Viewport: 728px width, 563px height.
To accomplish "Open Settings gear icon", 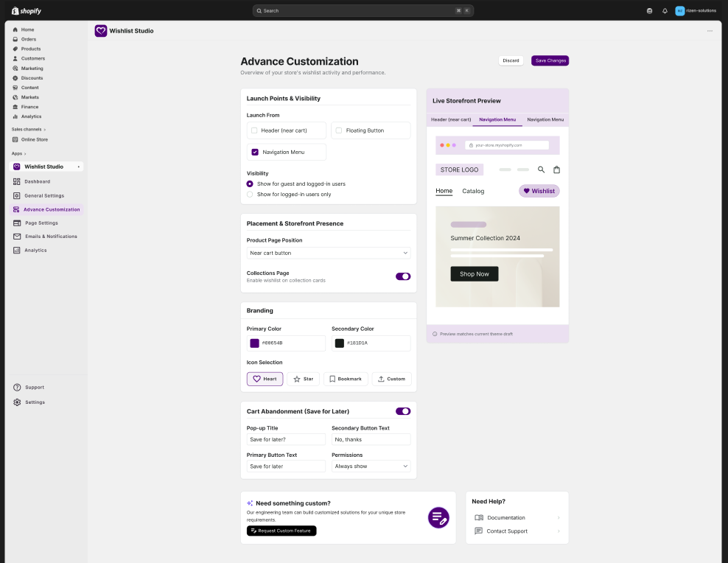I will pyautogui.click(x=17, y=402).
